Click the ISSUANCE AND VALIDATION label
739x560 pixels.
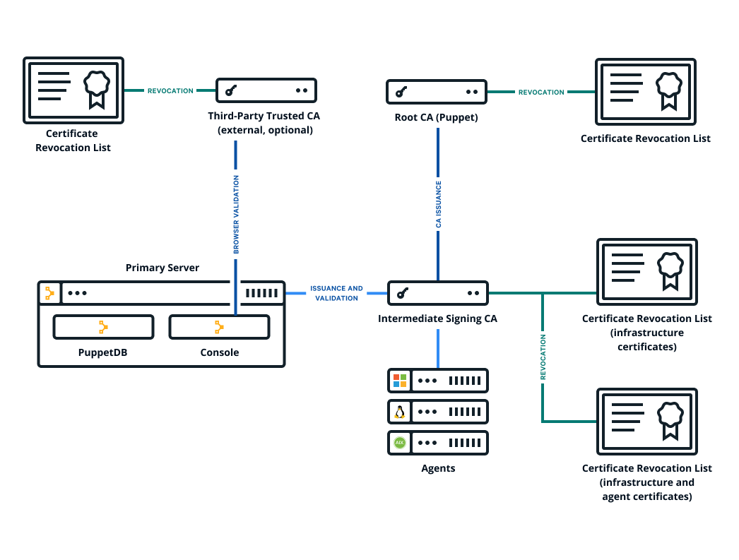(x=336, y=293)
